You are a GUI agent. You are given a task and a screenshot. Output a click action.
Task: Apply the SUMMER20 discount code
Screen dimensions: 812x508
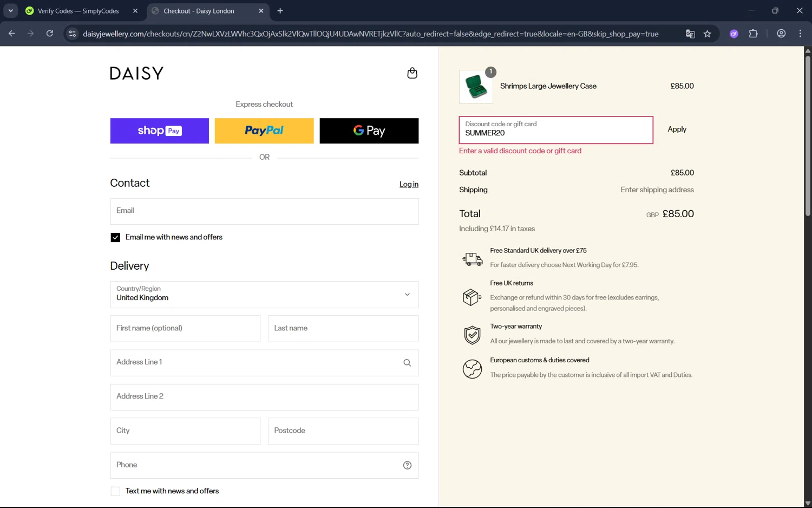tap(677, 129)
